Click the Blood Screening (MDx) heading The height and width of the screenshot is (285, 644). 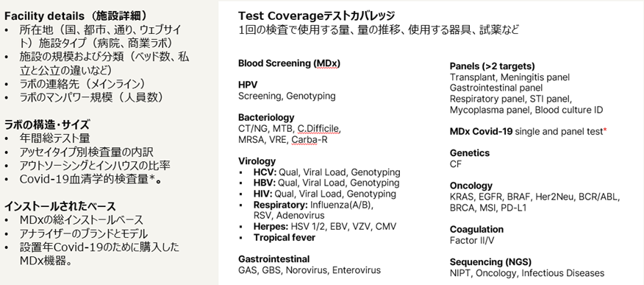289,63
